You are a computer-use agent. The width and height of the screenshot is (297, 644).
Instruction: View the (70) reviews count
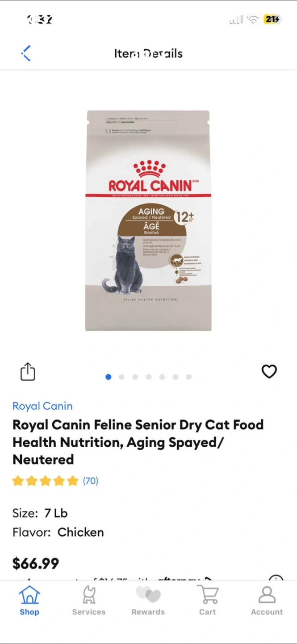[90, 481]
